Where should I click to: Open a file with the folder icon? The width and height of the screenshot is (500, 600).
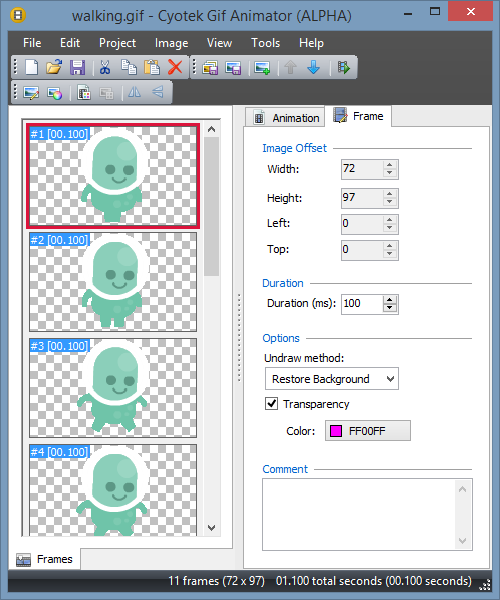point(54,67)
